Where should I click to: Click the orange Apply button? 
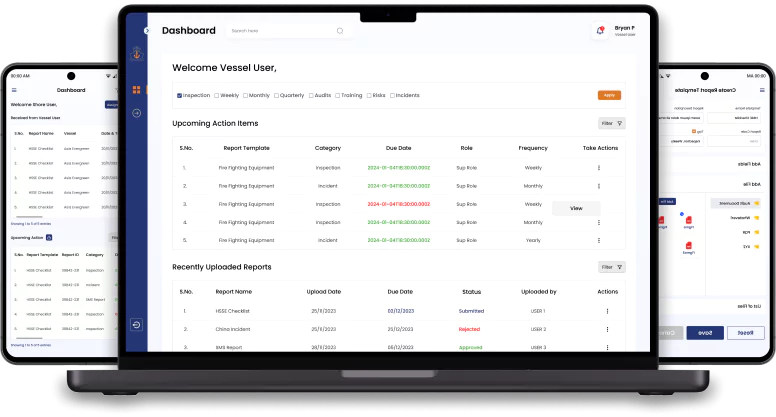click(x=609, y=95)
